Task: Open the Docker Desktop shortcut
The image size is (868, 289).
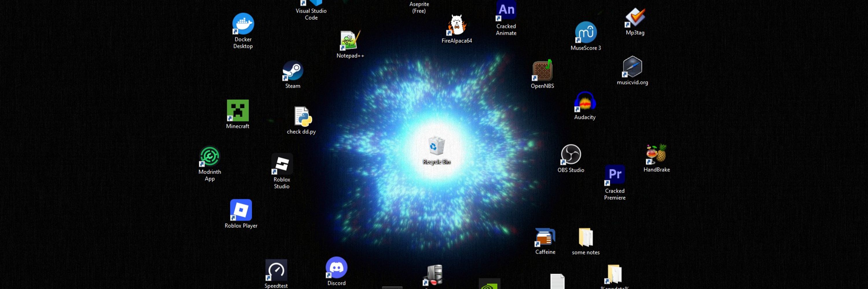Action: (243, 24)
